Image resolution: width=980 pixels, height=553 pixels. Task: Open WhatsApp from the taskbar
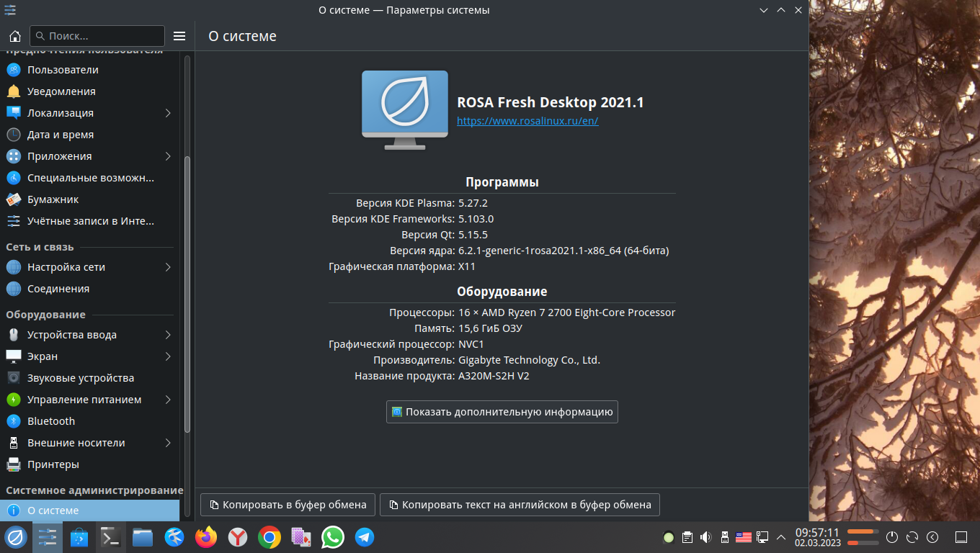333,537
